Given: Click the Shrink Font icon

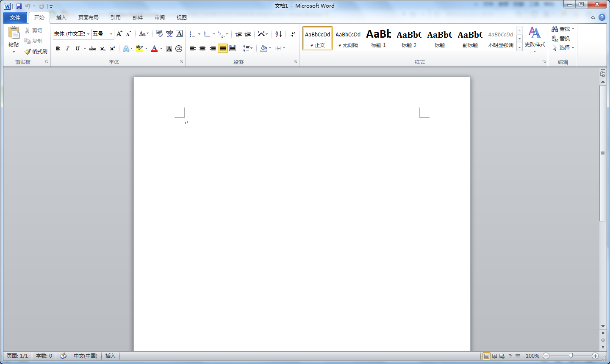Looking at the screenshot, I should pos(129,34).
